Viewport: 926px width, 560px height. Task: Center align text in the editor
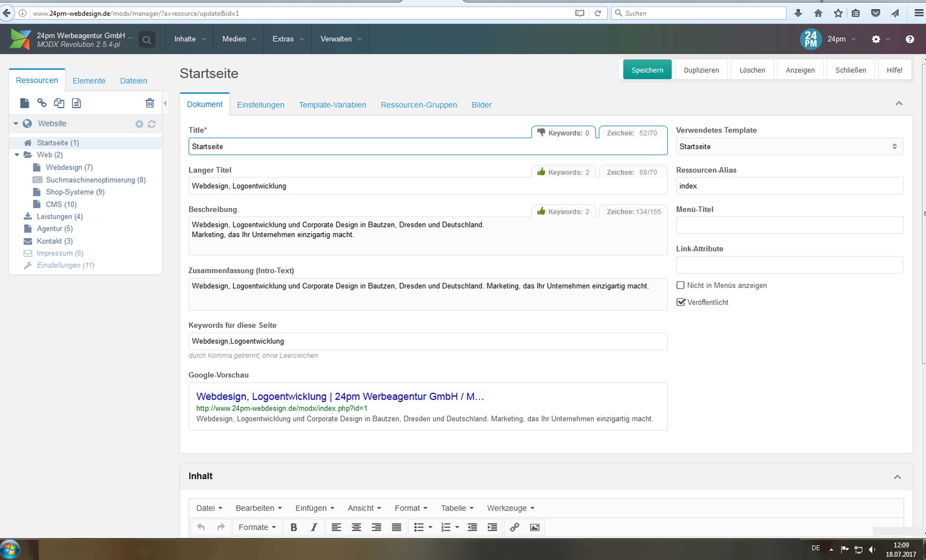click(356, 527)
